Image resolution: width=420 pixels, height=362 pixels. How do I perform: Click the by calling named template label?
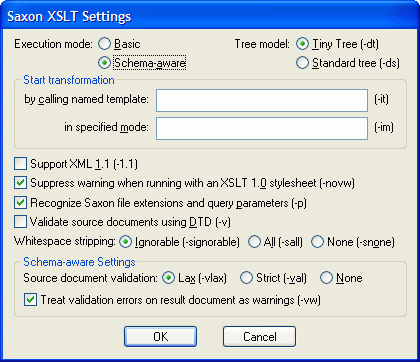pyautogui.click(x=86, y=99)
